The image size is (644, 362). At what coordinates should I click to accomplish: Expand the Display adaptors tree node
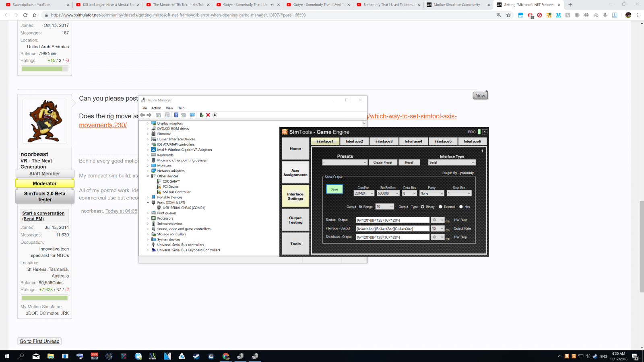click(148, 123)
